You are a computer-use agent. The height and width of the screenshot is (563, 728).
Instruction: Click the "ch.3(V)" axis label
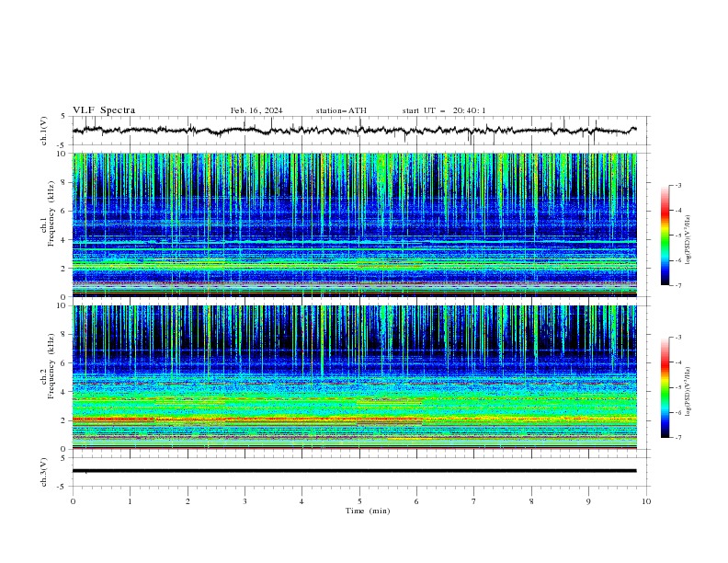pos(43,472)
